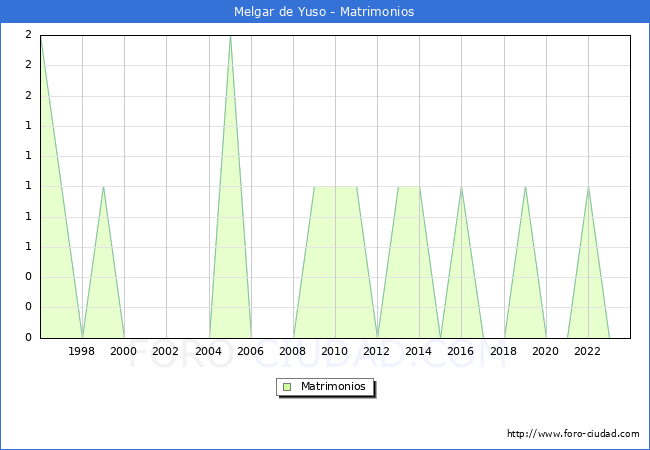Open the foro-ciudad.com URL text
Viewport: 650px width, 450px height.
pos(573,434)
